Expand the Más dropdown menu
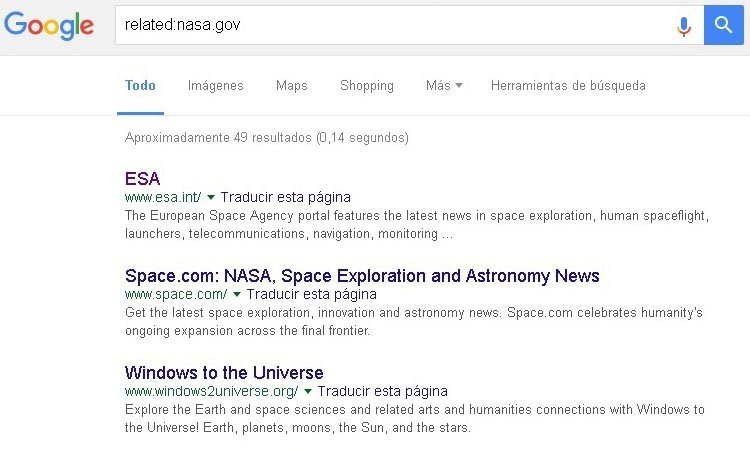This screenshot has height=450, width=750. pos(443,86)
